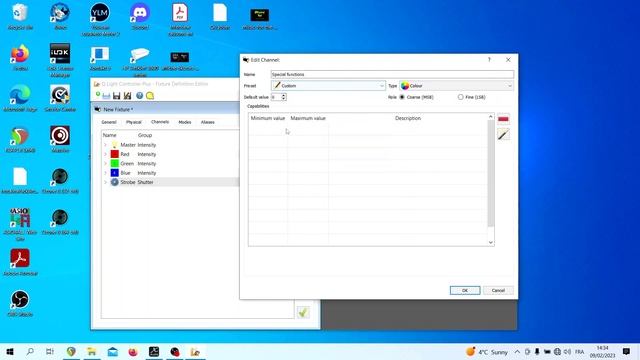Open the Recycle Bin on the desktop
Screen dimensions: 640x360
tap(20, 17)
